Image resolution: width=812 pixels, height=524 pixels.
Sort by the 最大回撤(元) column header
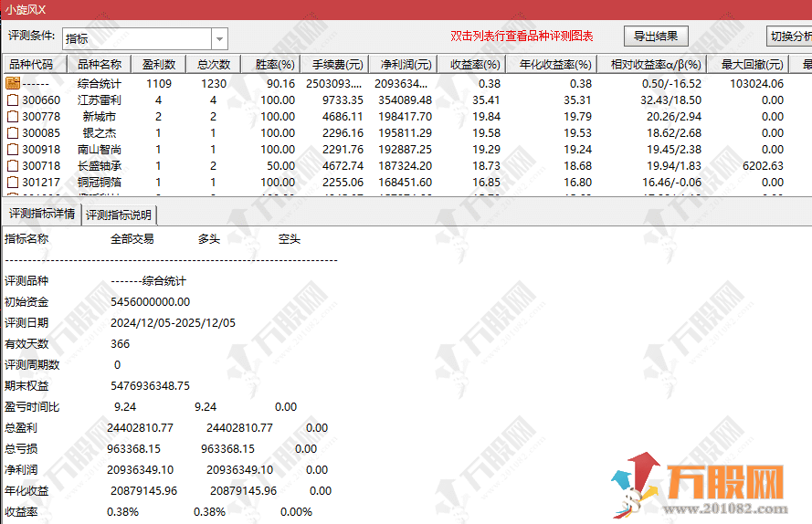748,65
